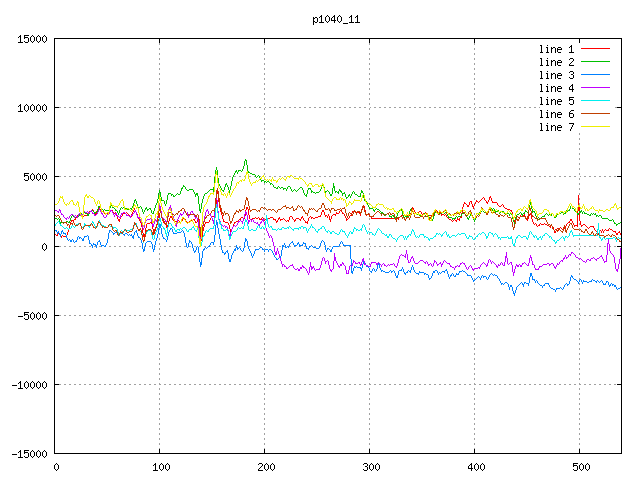Image resolution: width=640 pixels, height=480 pixels.
Task: Select the 300 x-axis tick label
Action: [369, 467]
